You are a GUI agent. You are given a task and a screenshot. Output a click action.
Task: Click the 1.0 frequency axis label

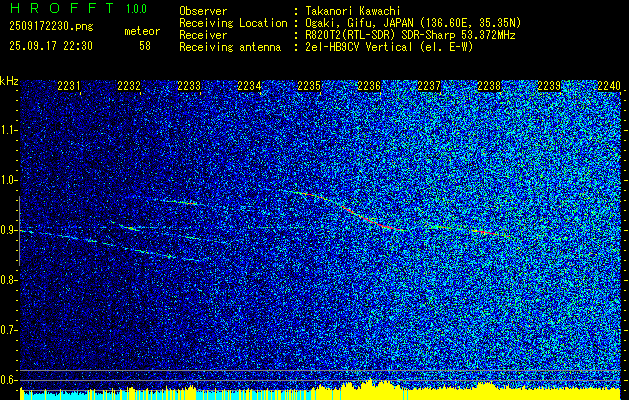[8, 180]
